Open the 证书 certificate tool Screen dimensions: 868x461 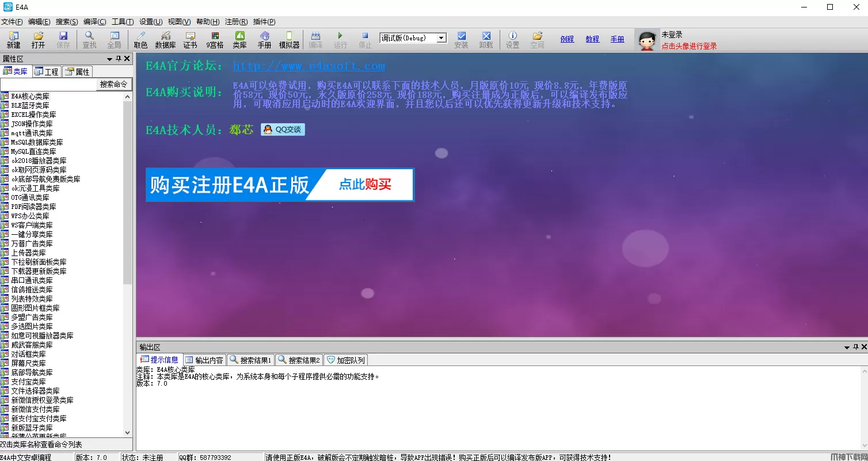[190, 40]
